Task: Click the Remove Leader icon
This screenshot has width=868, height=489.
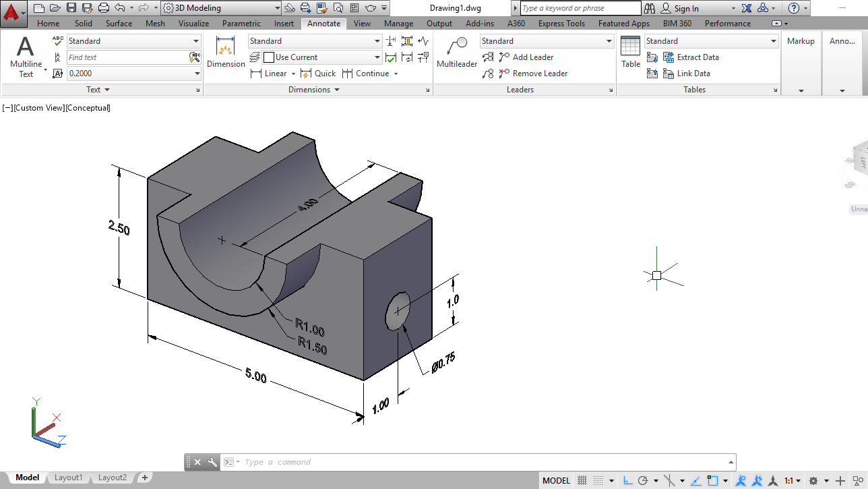Action: 505,74
